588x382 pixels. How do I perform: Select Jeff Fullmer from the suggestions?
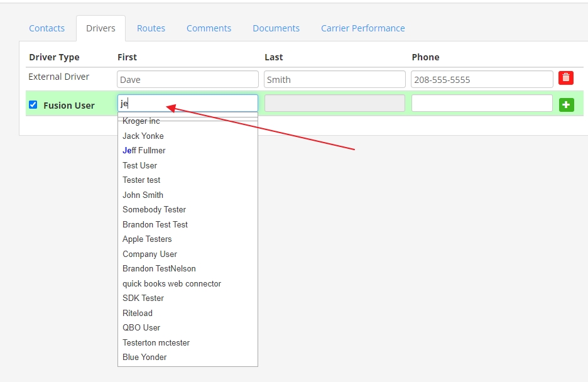(144, 151)
